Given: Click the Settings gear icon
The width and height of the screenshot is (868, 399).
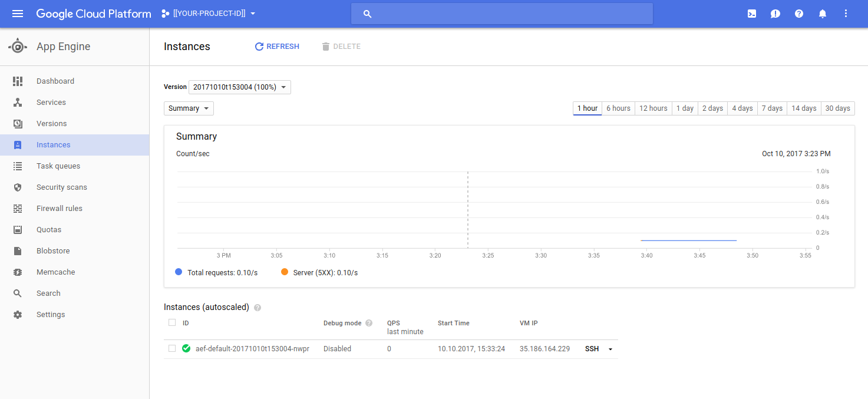Looking at the screenshot, I should click(18, 315).
